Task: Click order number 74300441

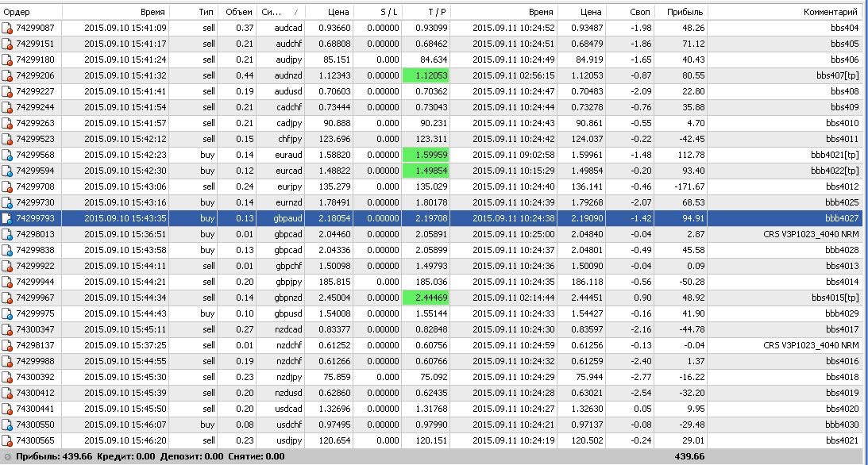Action: click(36, 409)
